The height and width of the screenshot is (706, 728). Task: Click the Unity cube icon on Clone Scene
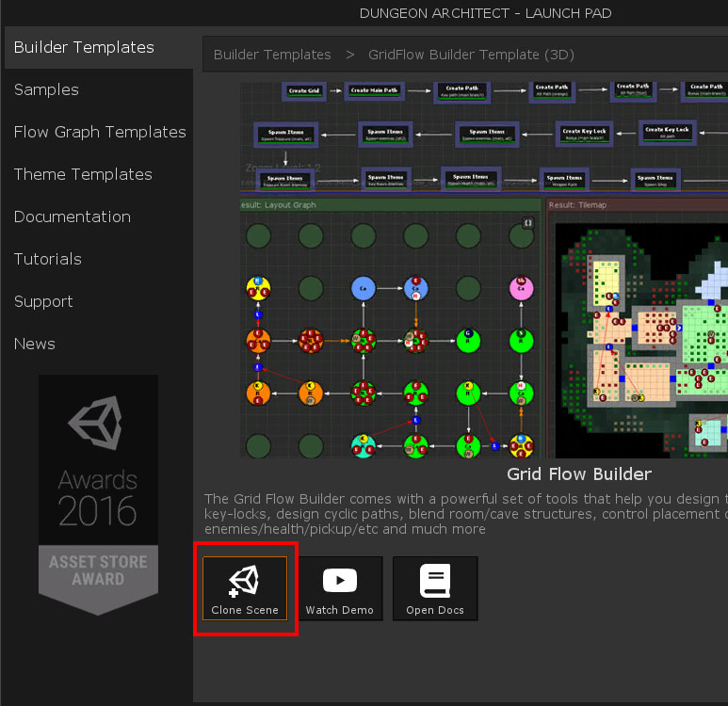[244, 581]
